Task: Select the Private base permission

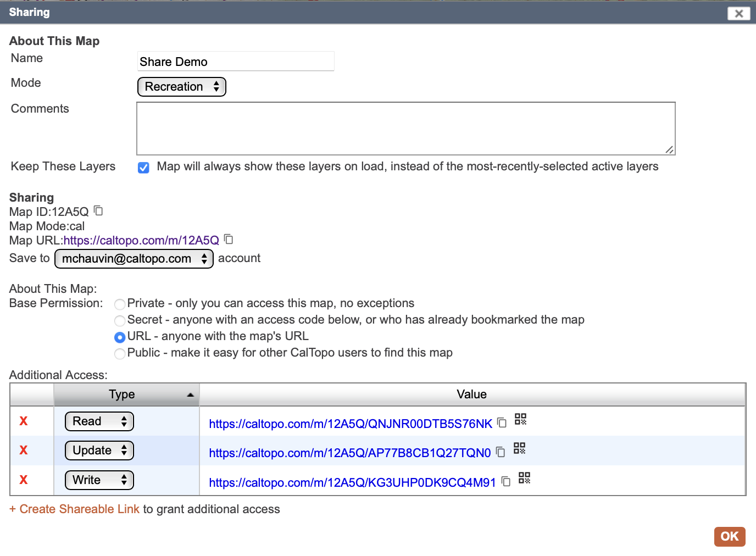Action: pos(120,304)
